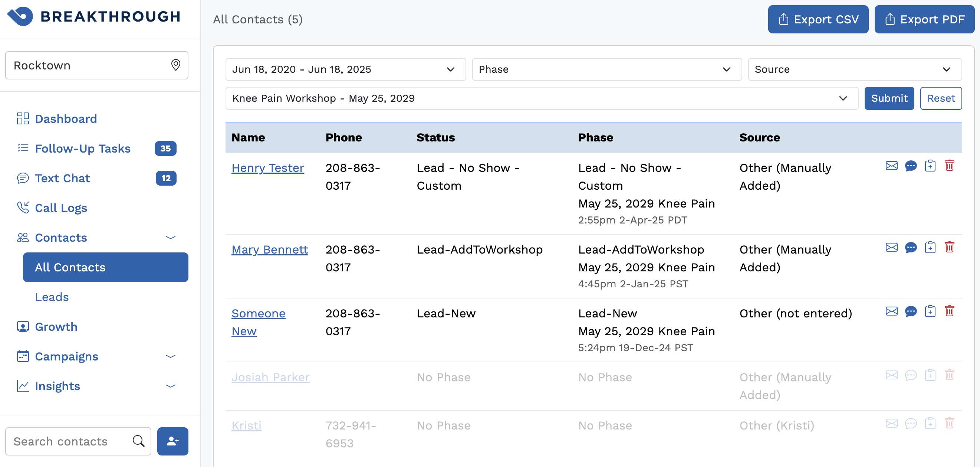980x467 pixels.
Task: Delete Henry Tester with trash icon
Action: point(949,166)
